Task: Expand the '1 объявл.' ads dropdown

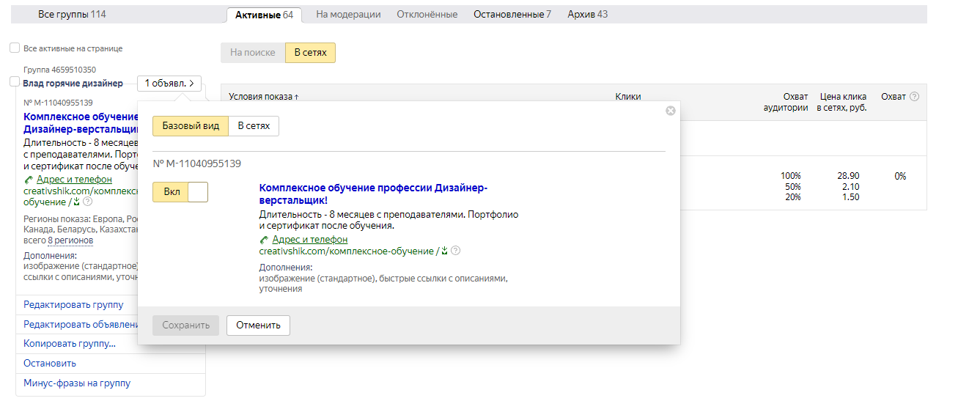Action: pos(169,84)
